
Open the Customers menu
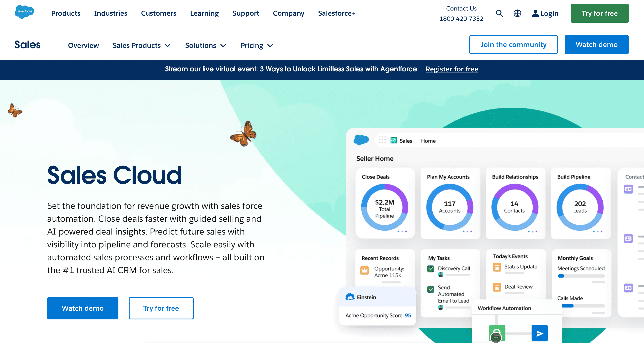[x=159, y=13]
